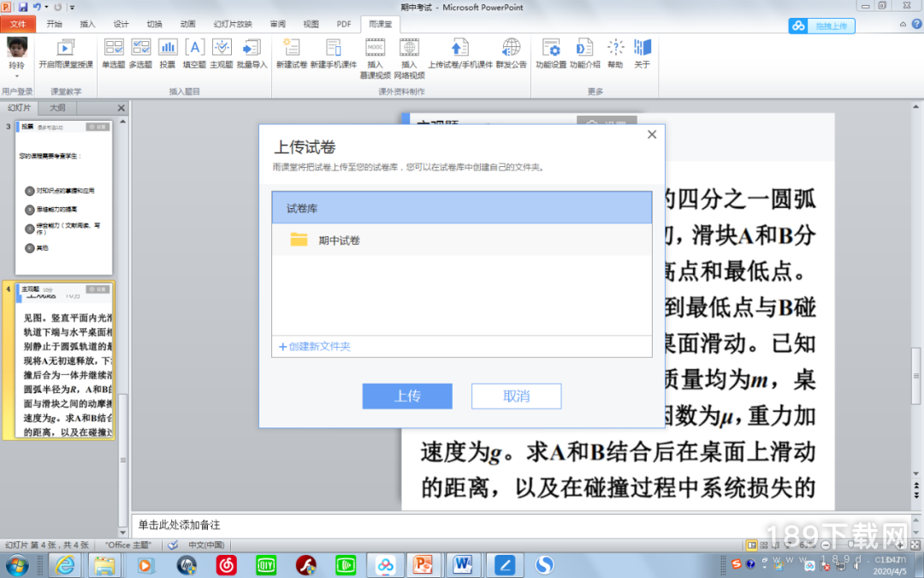The width and height of the screenshot is (924, 578).
Task: Open function settings (功能设置)
Action: point(551,54)
